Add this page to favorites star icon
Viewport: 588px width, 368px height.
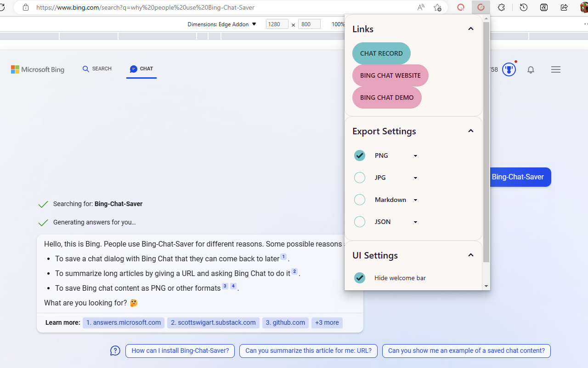tap(437, 7)
